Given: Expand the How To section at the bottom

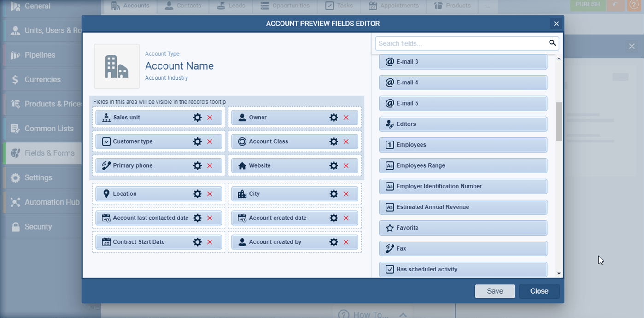Looking at the screenshot, I should pos(372,313).
